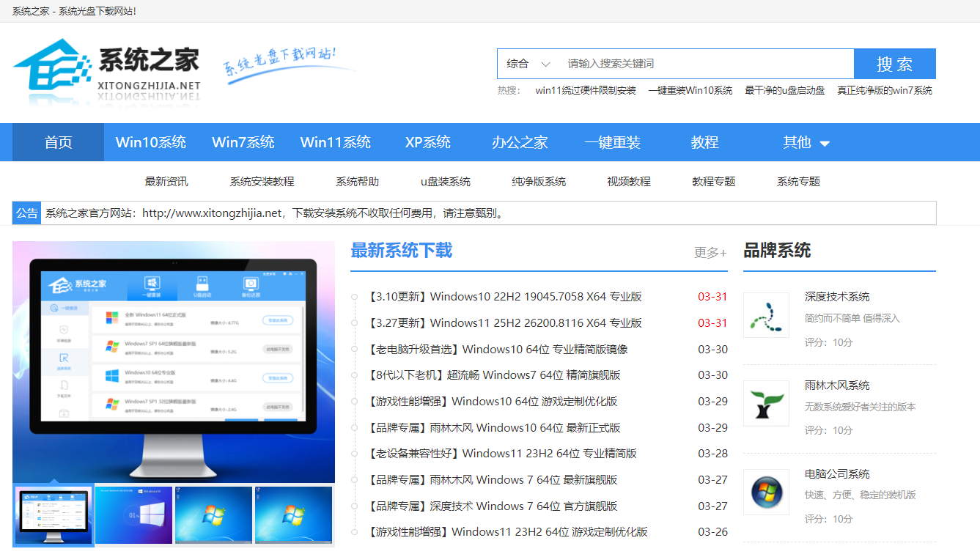The height and width of the screenshot is (557, 980).
Task: Open 【老电脑升级首选】Windows10 64位 专业精简版镜像
Action: coord(497,349)
